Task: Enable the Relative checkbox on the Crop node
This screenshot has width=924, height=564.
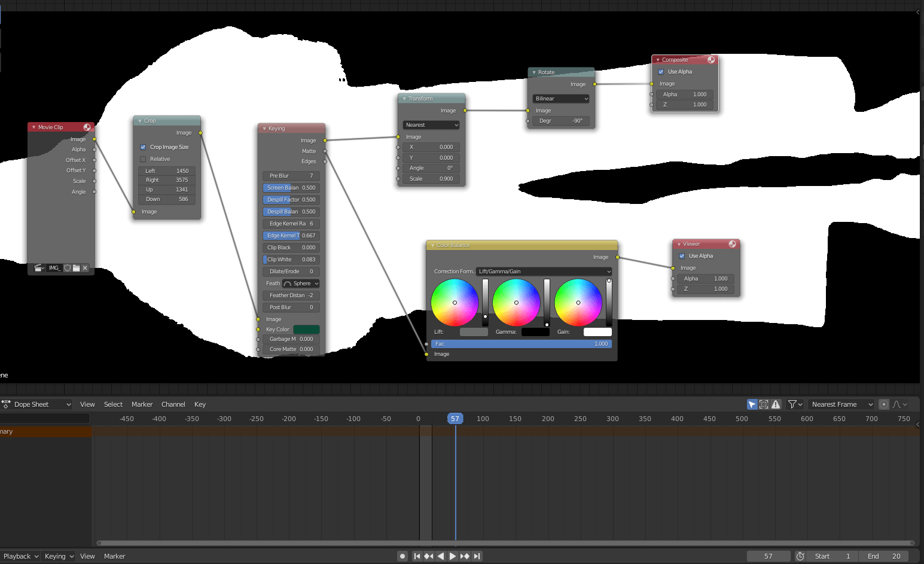Action: [x=143, y=159]
